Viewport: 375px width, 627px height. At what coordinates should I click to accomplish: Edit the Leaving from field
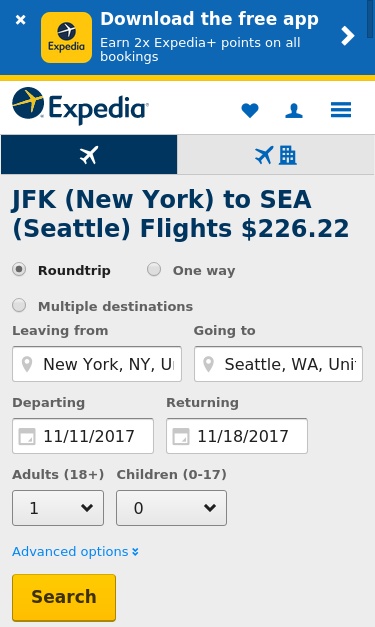click(97, 364)
